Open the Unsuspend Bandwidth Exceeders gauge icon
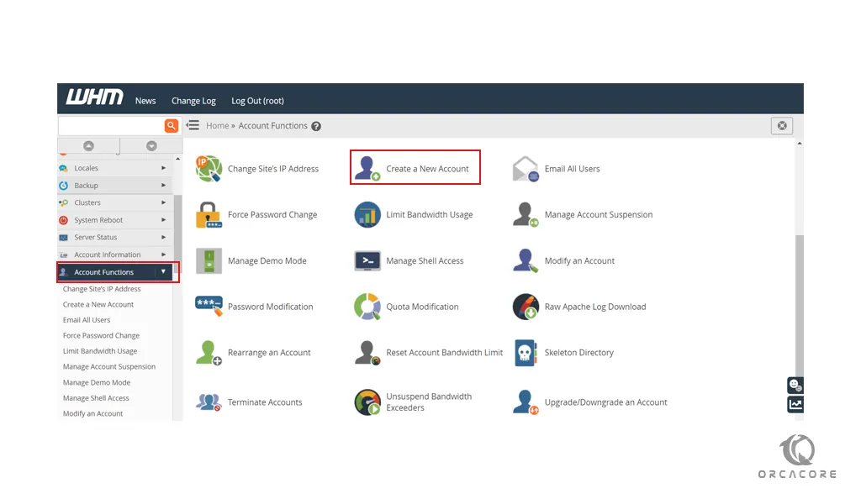 [x=367, y=402]
